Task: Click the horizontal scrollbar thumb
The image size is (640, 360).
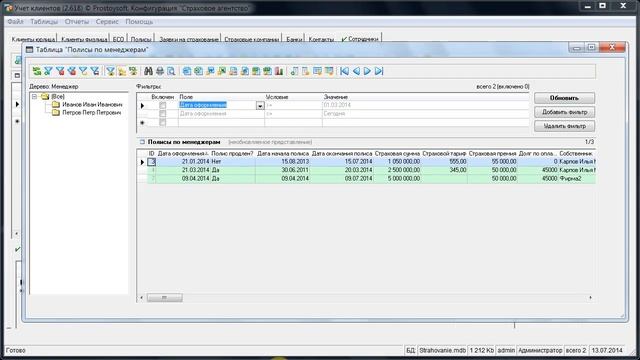Action: click(164, 298)
